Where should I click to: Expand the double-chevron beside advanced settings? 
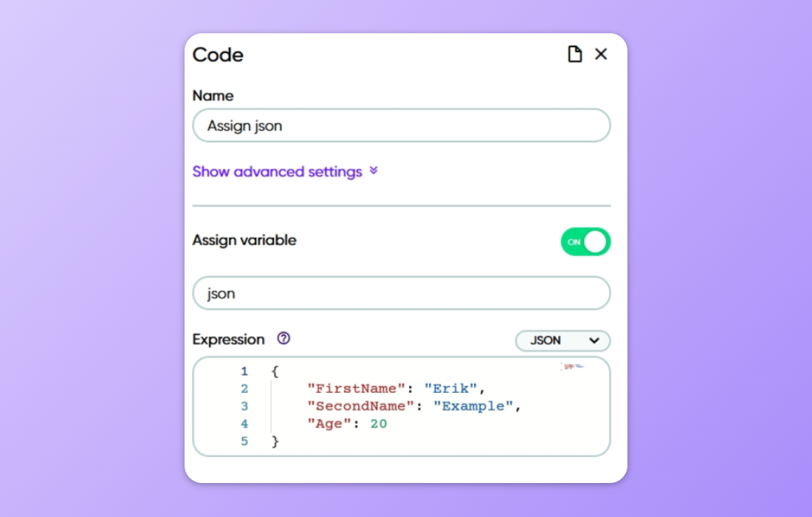(374, 171)
